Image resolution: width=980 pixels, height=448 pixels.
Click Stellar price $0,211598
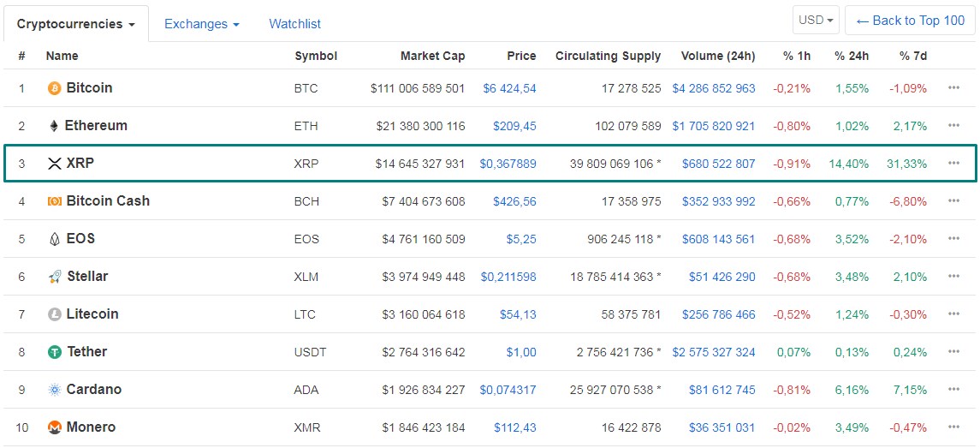508,278
